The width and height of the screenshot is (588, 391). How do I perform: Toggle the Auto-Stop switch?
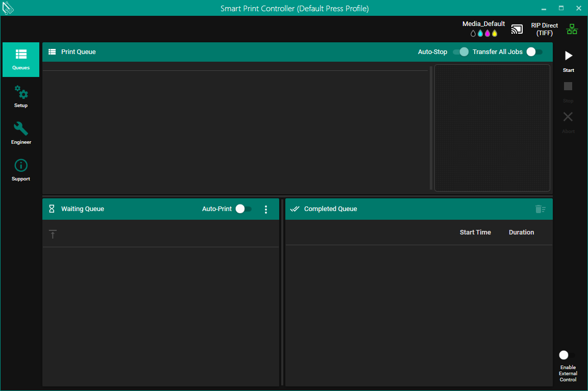click(x=460, y=51)
